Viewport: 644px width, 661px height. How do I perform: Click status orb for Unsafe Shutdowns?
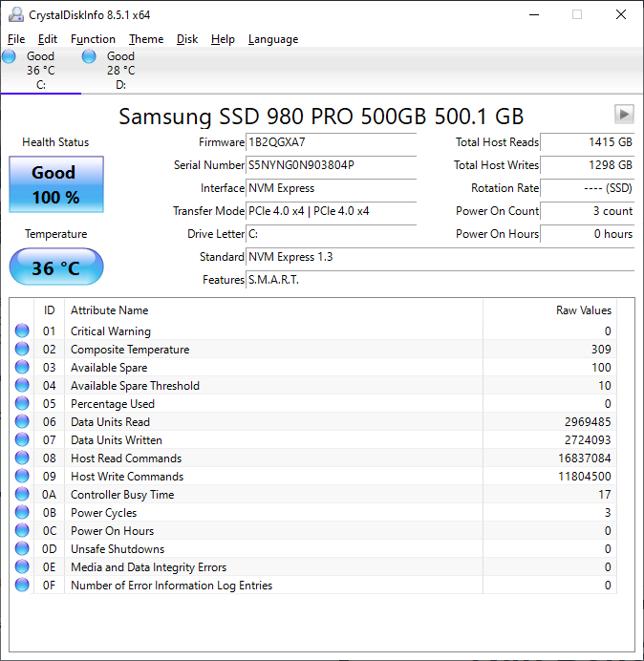[22, 548]
